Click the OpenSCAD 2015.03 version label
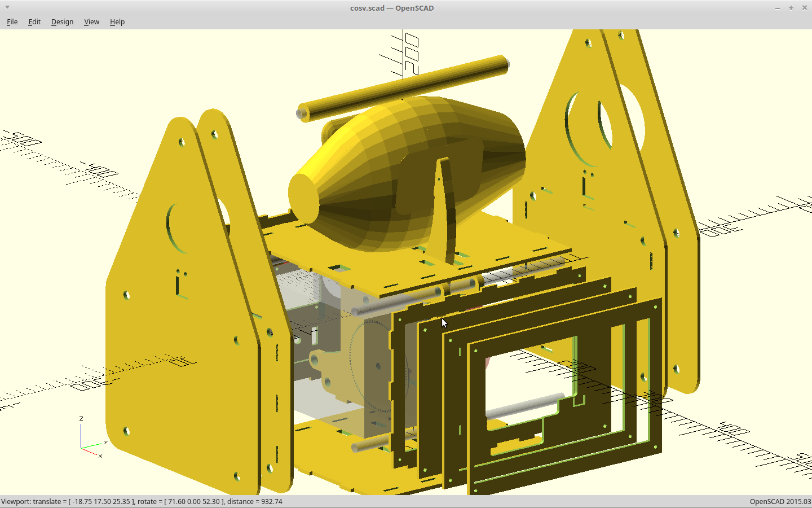The image size is (812, 508). coord(780,502)
